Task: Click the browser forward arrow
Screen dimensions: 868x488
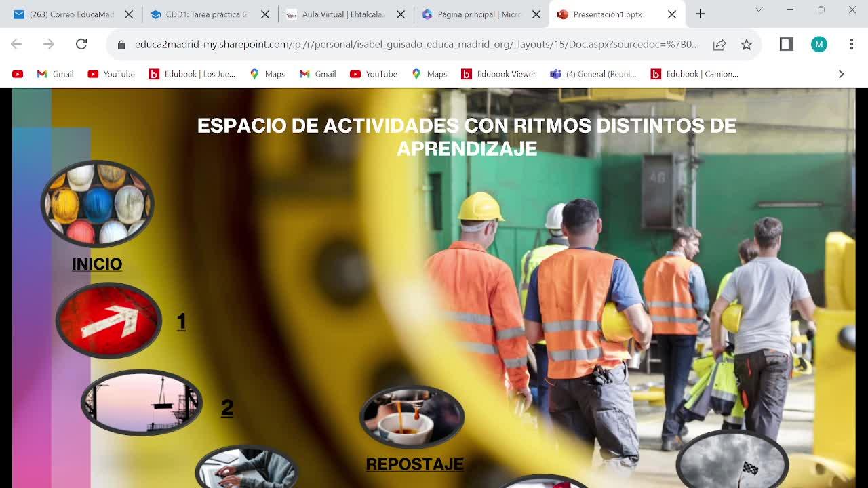Action: (49, 44)
